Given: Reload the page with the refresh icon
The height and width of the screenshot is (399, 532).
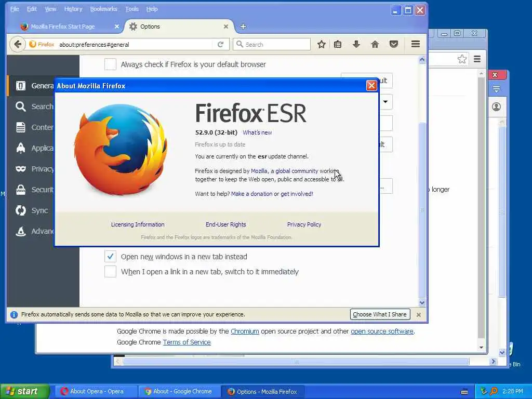Looking at the screenshot, I should 220,45.
